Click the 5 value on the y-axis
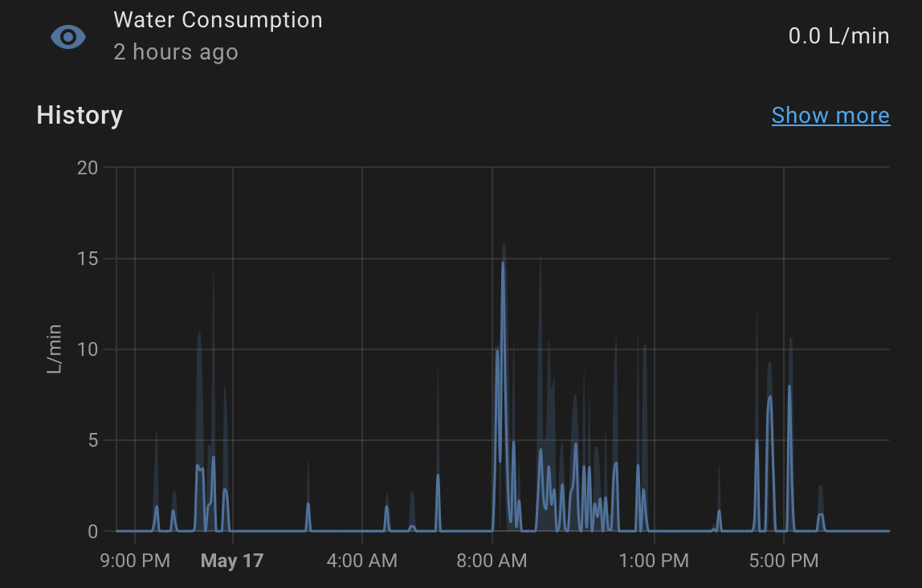 tap(92, 440)
